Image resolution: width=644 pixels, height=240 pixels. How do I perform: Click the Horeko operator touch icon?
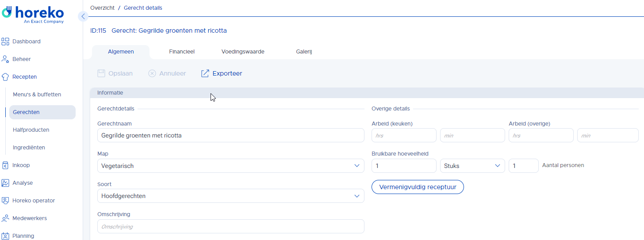coord(5,201)
